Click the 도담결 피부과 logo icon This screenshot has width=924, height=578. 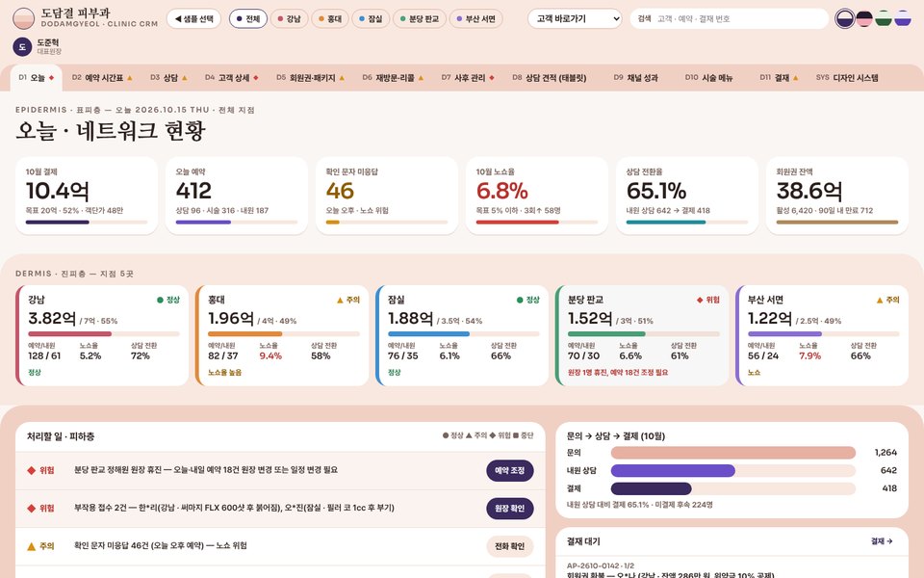pos(23,18)
